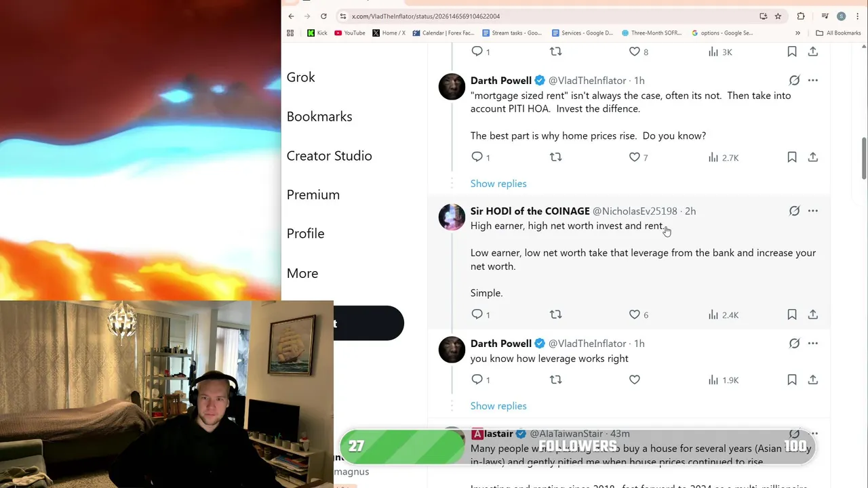Repost the "mortgage sized rent" tweet
Viewport: 868px width, 488px height.
[x=555, y=157]
